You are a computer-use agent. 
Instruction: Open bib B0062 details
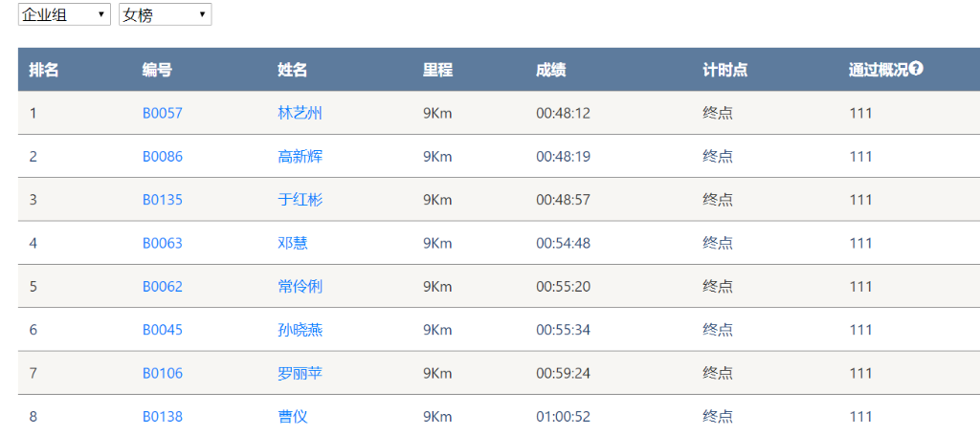pyautogui.click(x=162, y=287)
